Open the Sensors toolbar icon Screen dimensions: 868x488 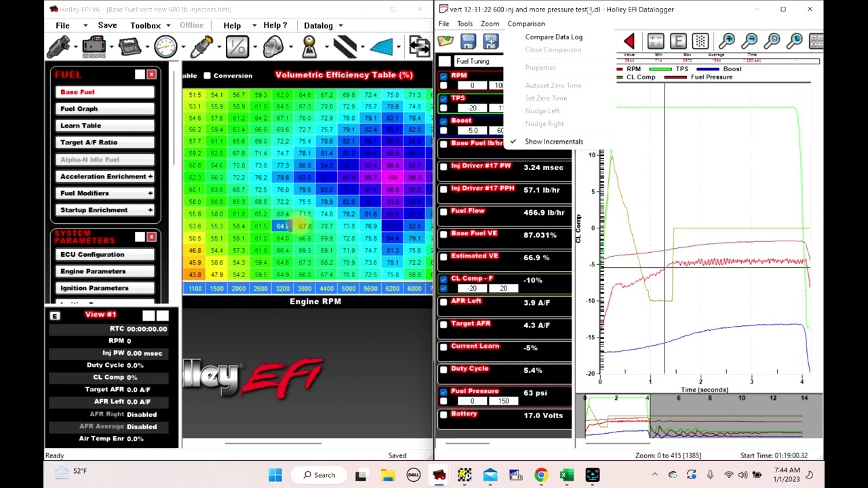click(x=94, y=47)
